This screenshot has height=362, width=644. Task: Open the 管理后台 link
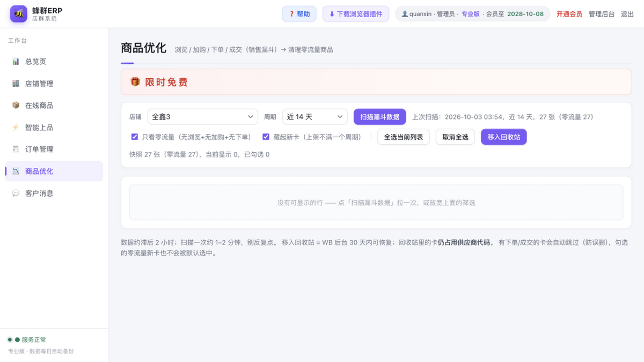click(602, 14)
